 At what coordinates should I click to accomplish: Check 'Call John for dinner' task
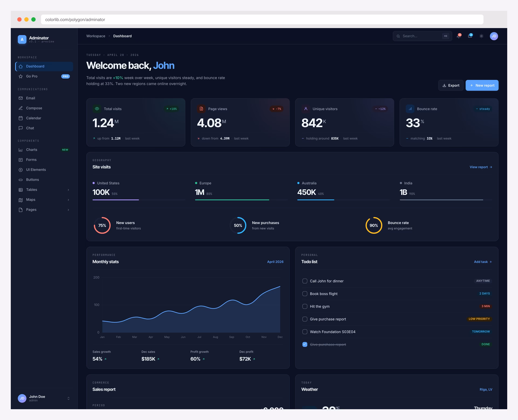(x=305, y=281)
